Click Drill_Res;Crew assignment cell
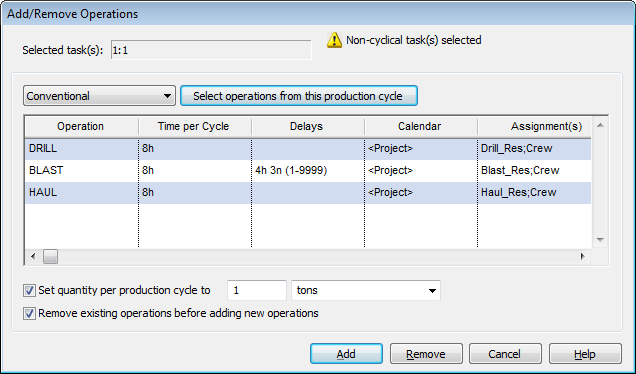 (534, 148)
